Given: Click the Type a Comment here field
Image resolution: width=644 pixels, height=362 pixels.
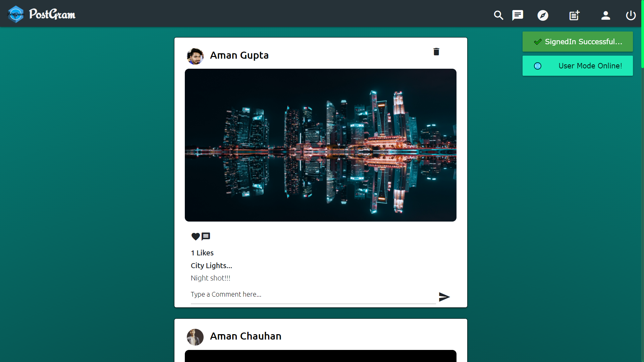Looking at the screenshot, I should pyautogui.click(x=313, y=295).
